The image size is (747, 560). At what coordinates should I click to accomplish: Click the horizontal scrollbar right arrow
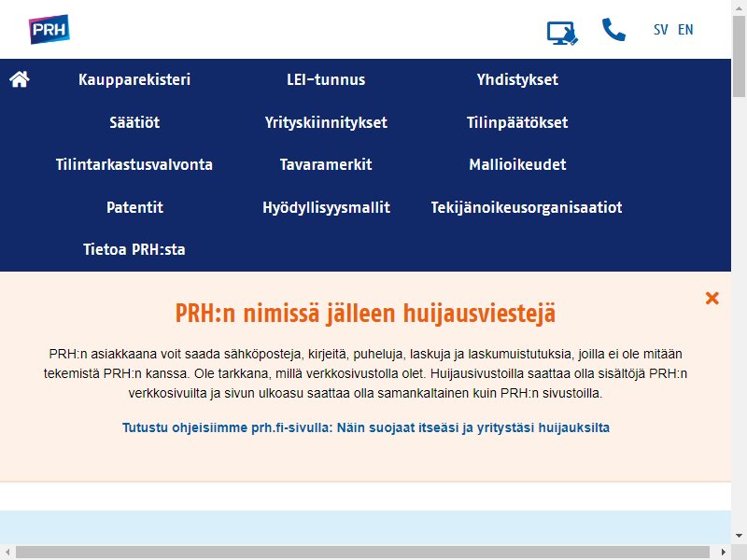(723, 553)
